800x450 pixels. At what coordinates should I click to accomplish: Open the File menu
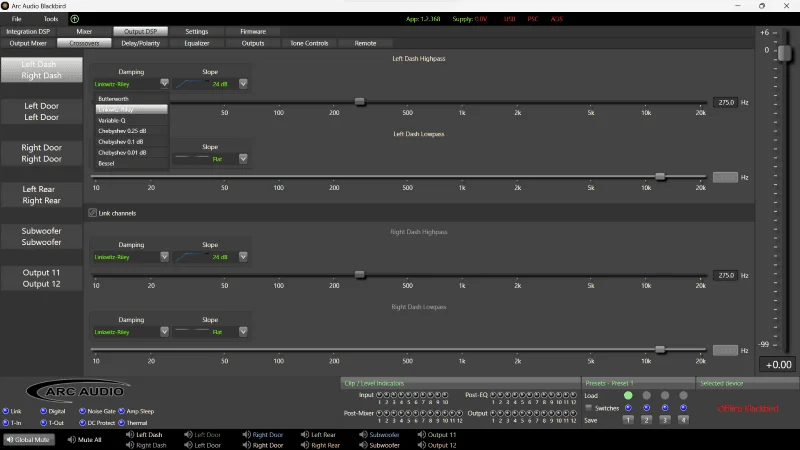[16, 19]
